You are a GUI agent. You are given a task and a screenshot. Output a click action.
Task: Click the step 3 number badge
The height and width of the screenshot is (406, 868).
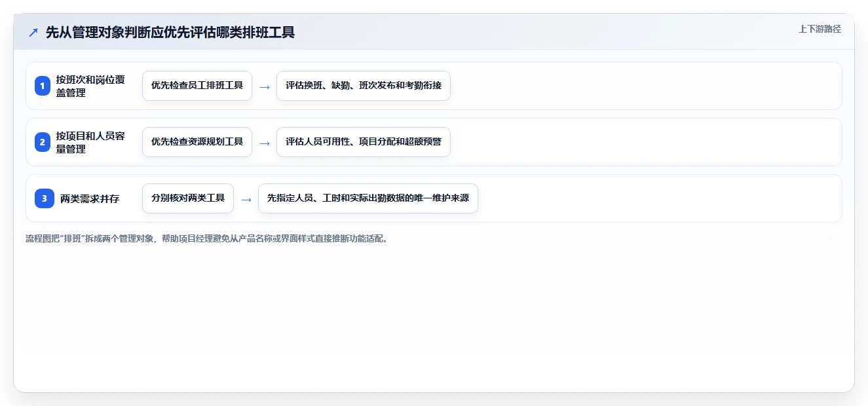click(45, 198)
